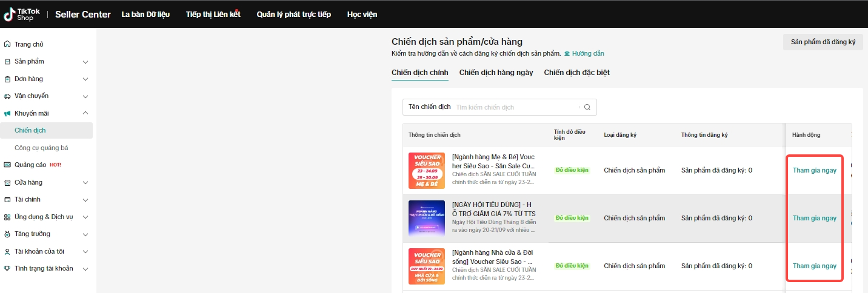This screenshot has height=293, width=868.
Task: Open Mẹ & Bé Voucher Siêu Sao thumbnail
Action: pyautogui.click(x=427, y=171)
